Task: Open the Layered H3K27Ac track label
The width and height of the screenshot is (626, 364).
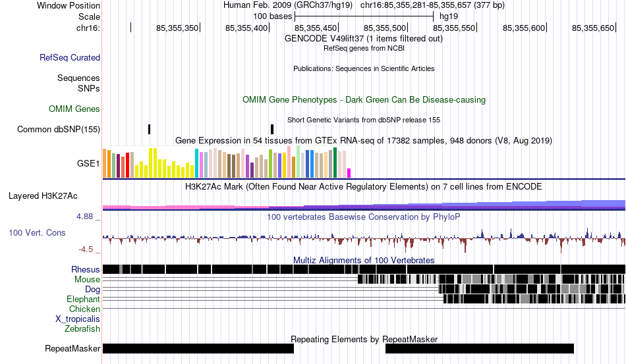Action: tap(43, 195)
